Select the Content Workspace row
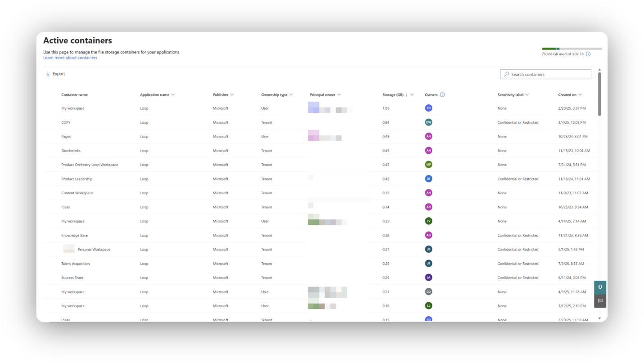The height and width of the screenshot is (363, 644). tap(77, 193)
